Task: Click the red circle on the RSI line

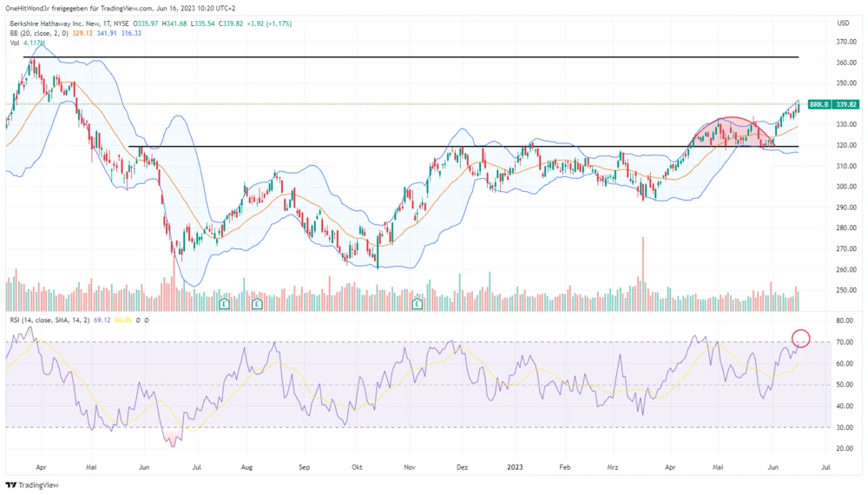Action: point(800,339)
